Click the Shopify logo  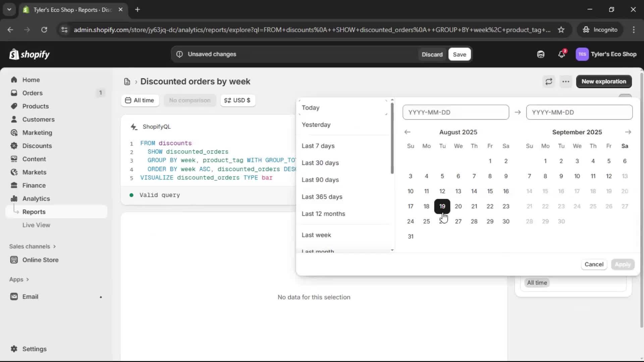click(30, 54)
